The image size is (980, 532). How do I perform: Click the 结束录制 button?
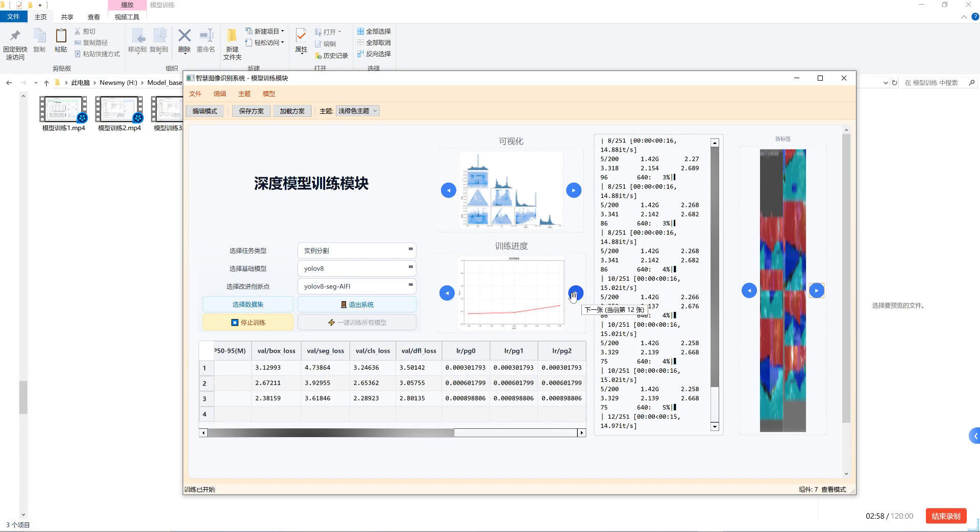[946, 516]
